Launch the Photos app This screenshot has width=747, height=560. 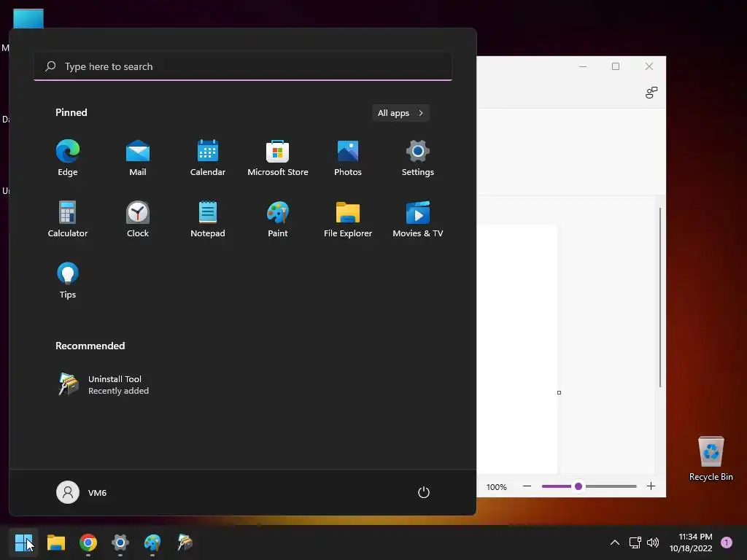(x=348, y=158)
